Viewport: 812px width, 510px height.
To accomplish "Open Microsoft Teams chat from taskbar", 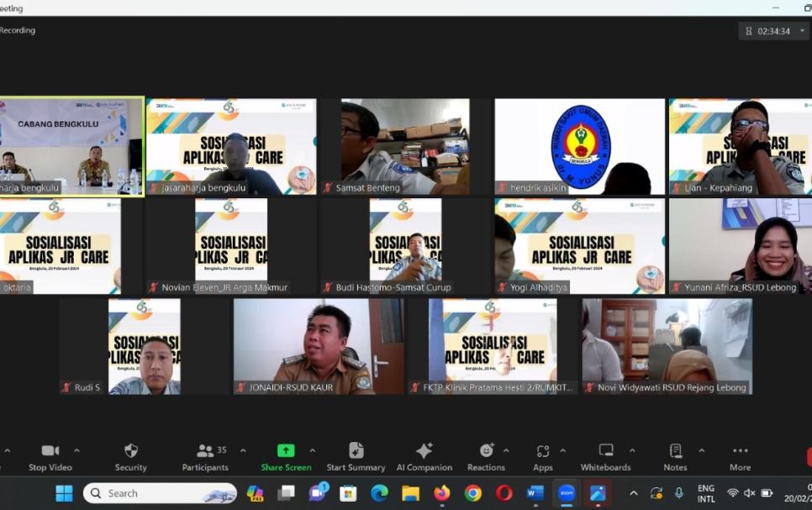I will (x=318, y=492).
